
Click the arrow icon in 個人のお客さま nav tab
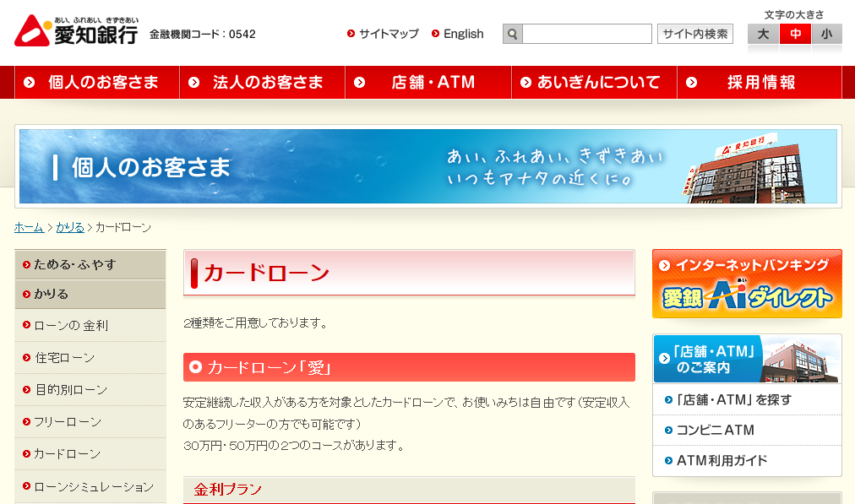[30, 82]
